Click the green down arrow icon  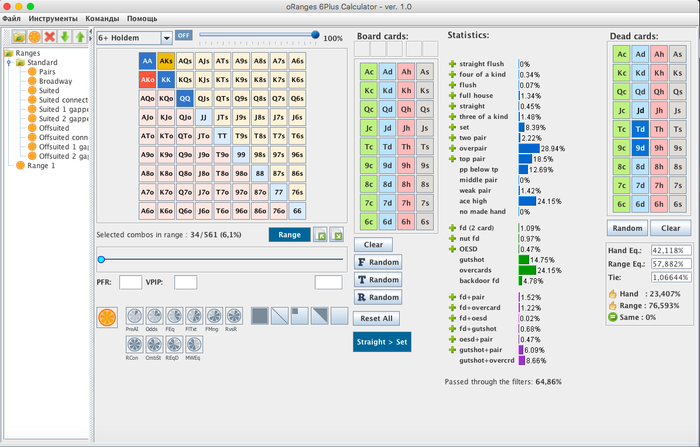(x=65, y=37)
